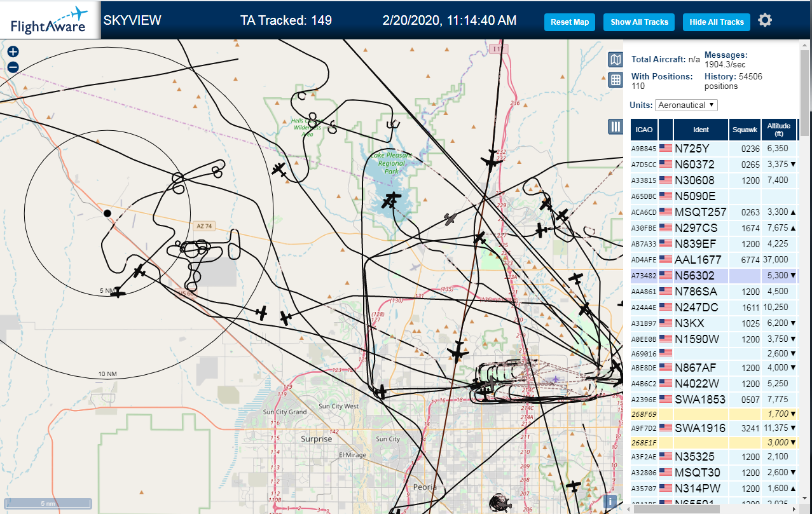Click the US flag in the N725Y row
The image size is (812, 514).
pos(666,149)
